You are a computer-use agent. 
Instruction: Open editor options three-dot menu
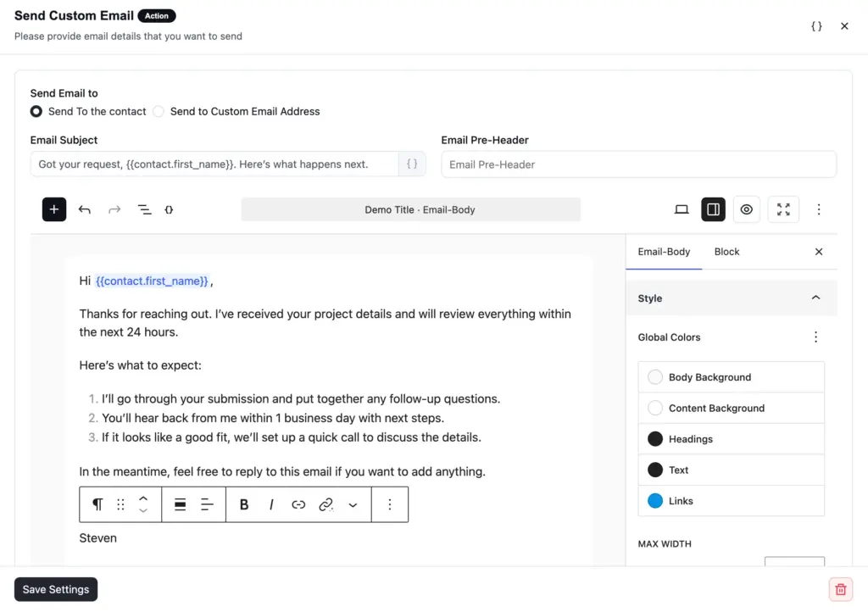(819, 209)
